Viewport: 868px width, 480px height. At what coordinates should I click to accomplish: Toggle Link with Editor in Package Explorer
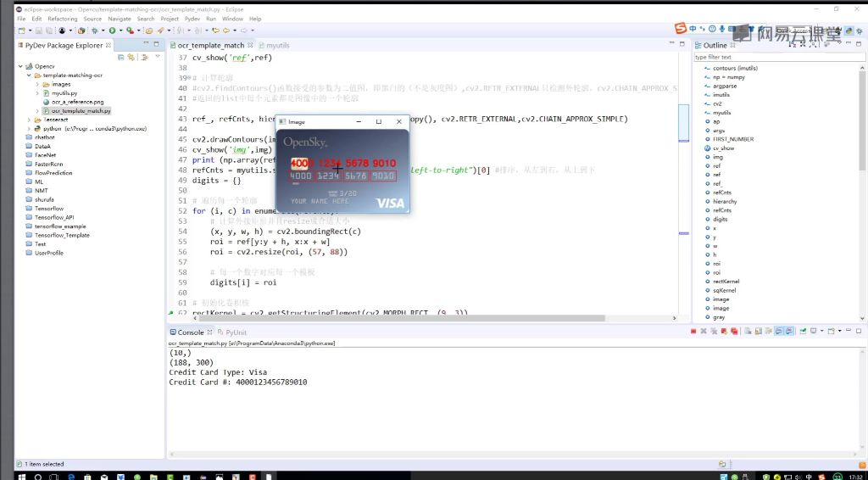[x=131, y=57]
